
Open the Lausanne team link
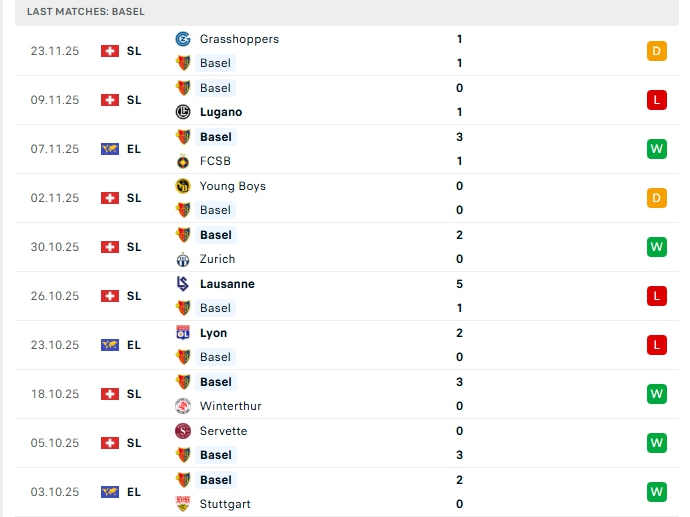click(227, 284)
